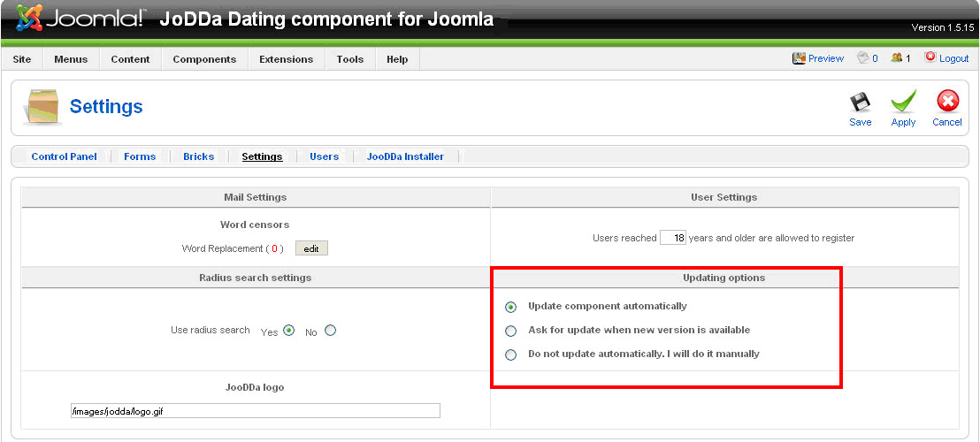
Task: Click the red Cancel icon
Action: coord(947,102)
